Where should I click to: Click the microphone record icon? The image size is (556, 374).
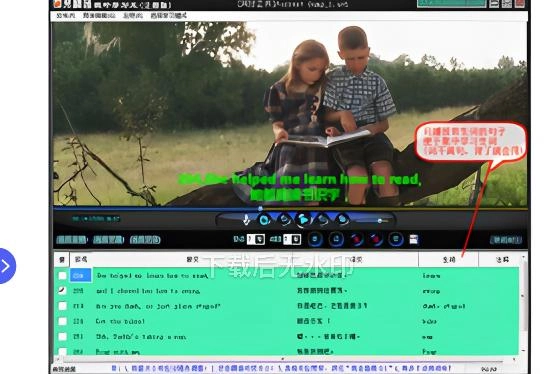point(246,220)
